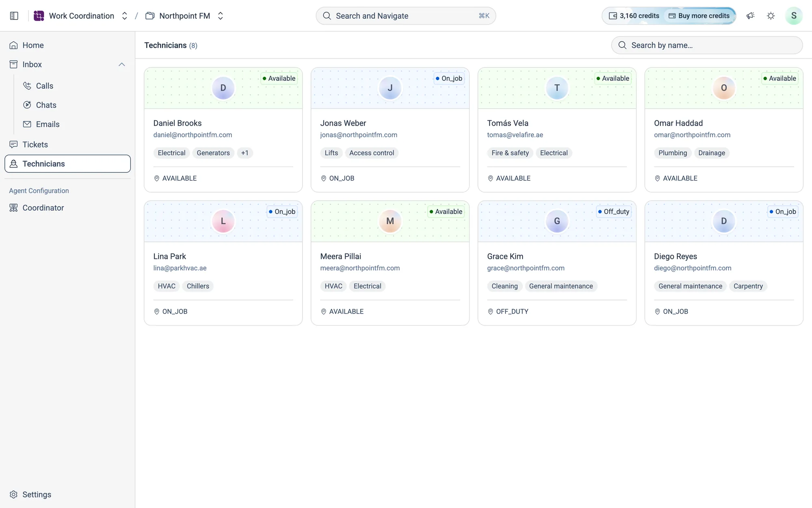Click the Chillers tag on Lina Park

(198, 286)
